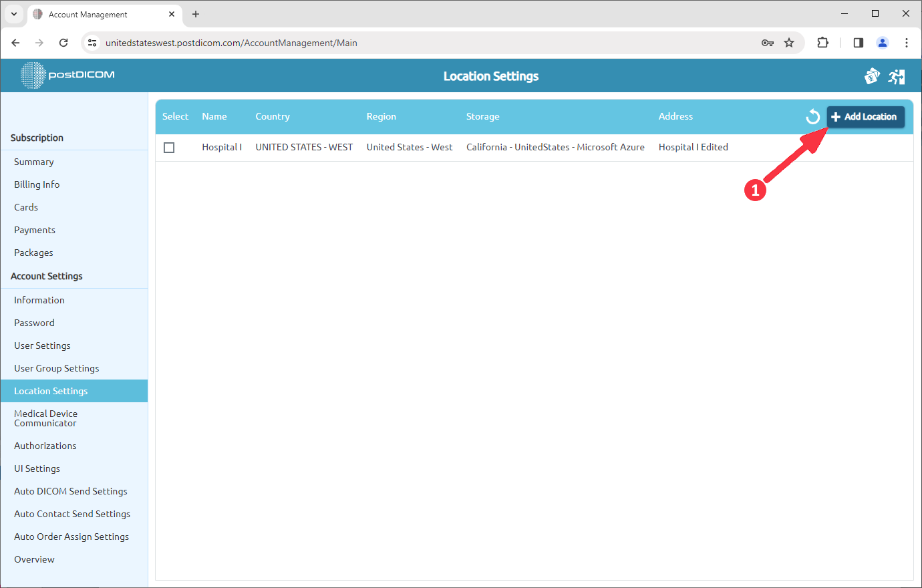Open the site information icon in address bar

pos(92,42)
